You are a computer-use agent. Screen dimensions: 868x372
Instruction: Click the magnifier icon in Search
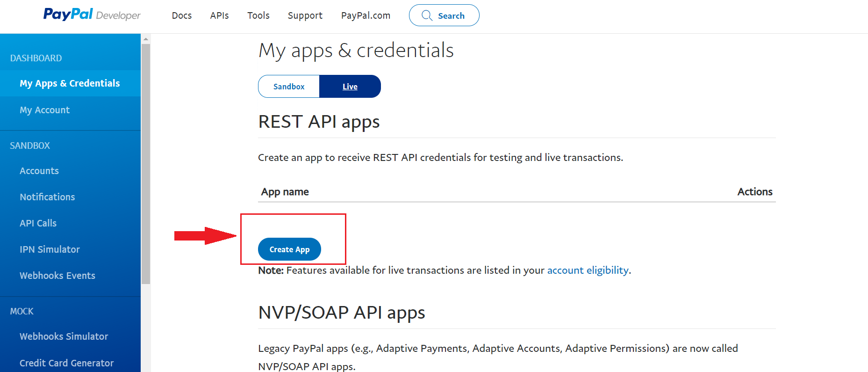[x=427, y=15]
